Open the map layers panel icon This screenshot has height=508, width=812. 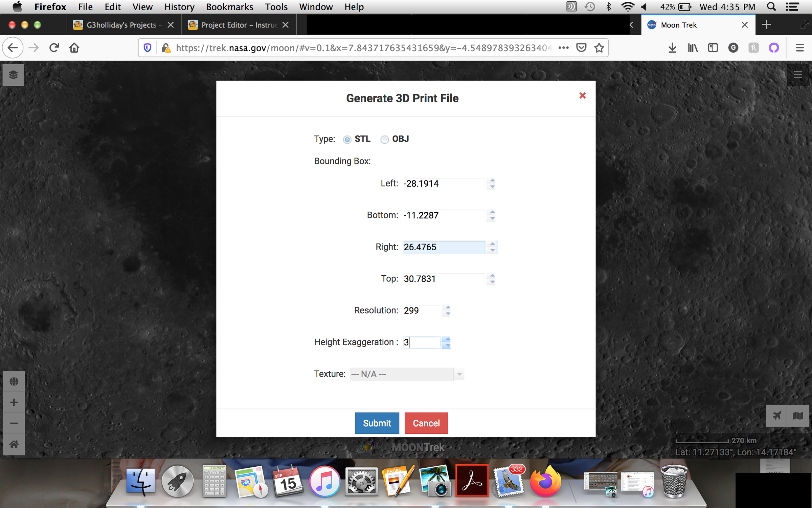pos(13,75)
